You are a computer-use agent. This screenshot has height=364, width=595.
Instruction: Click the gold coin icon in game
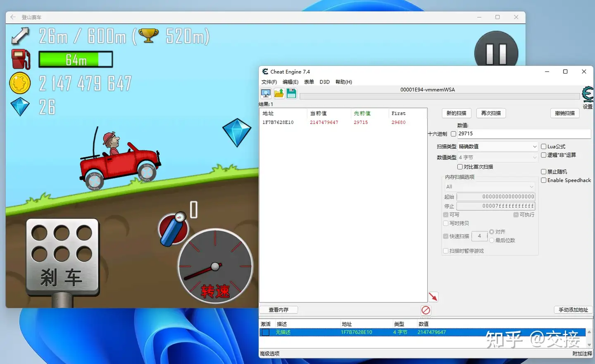[20, 83]
